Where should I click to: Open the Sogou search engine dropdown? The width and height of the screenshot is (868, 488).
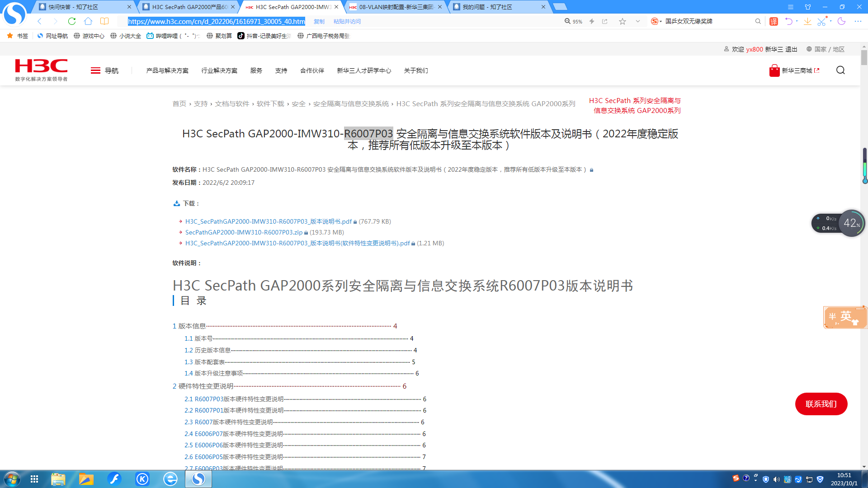[656, 21]
